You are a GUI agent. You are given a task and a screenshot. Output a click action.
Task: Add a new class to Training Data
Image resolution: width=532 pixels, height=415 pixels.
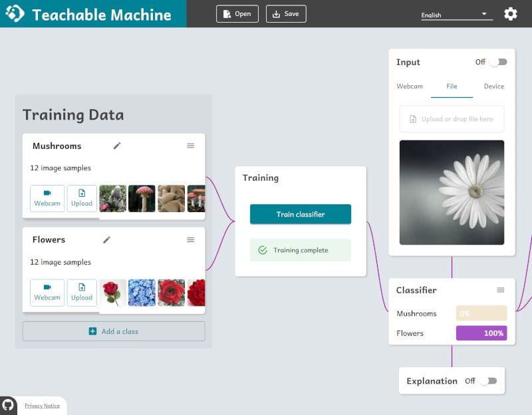coord(114,331)
